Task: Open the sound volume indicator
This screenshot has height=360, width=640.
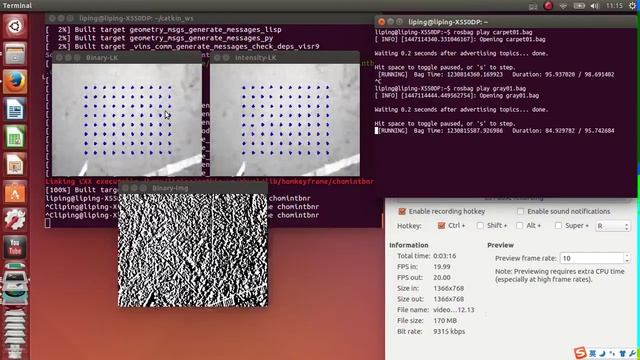Action: (x=595, y=6)
